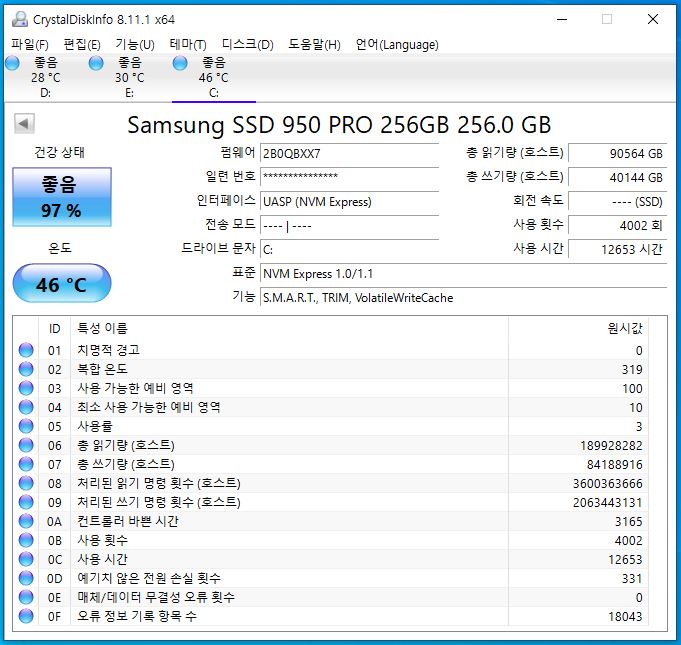Click status orb for 0C 사용 시간
Screen dimensions: 681x645
click(26, 559)
